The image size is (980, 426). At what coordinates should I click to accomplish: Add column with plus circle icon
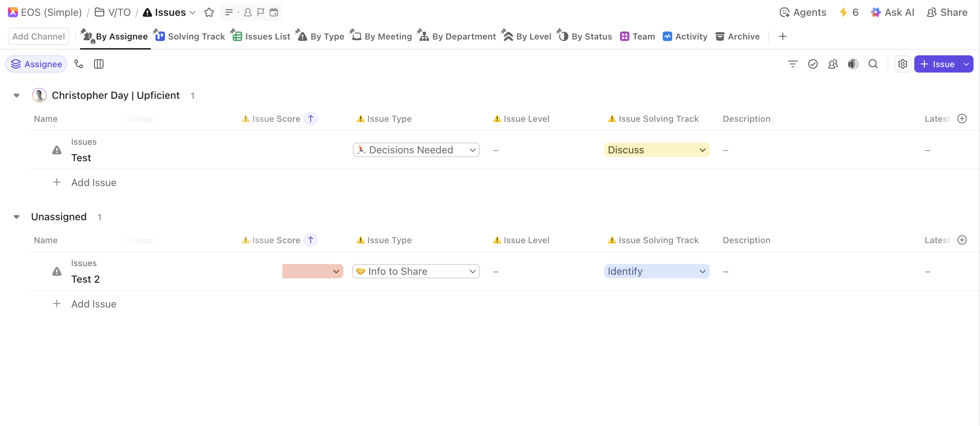962,119
